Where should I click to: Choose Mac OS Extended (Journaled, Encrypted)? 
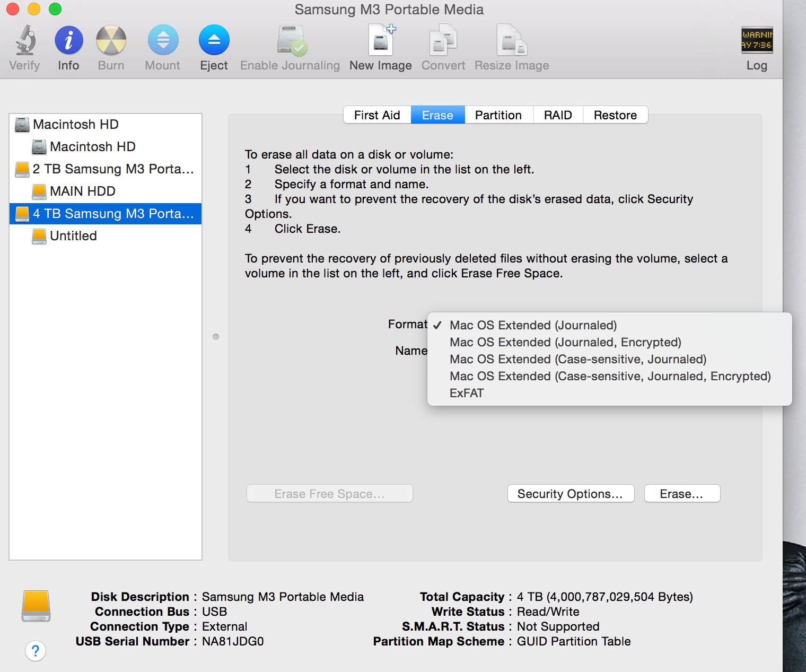click(609, 342)
